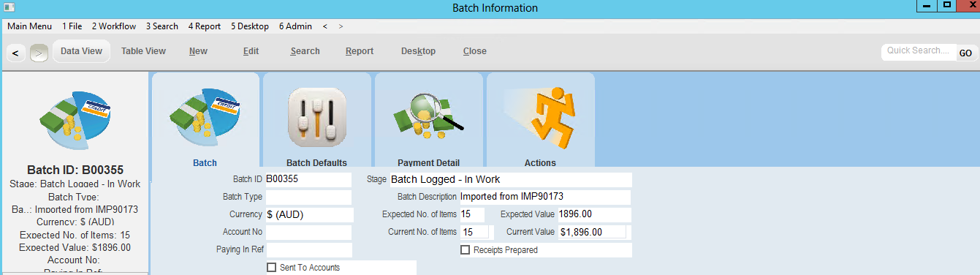Go forward with the right arrow button

point(39,53)
